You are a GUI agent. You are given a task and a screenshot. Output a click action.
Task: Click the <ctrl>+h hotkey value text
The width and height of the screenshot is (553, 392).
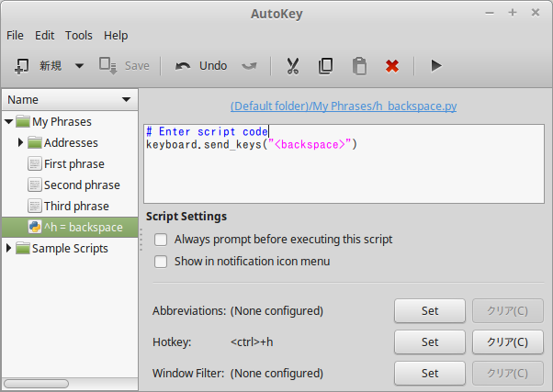click(x=252, y=342)
